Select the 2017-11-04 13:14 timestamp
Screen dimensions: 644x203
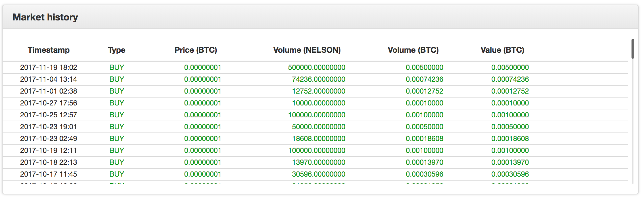click(x=49, y=79)
